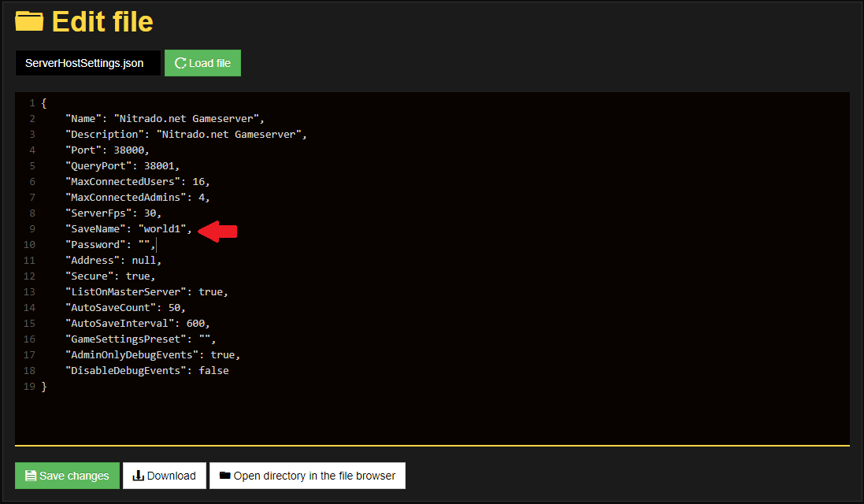The image size is (864, 504).
Task: Click the floppy disk icon on Save changes
Action: (x=31, y=476)
